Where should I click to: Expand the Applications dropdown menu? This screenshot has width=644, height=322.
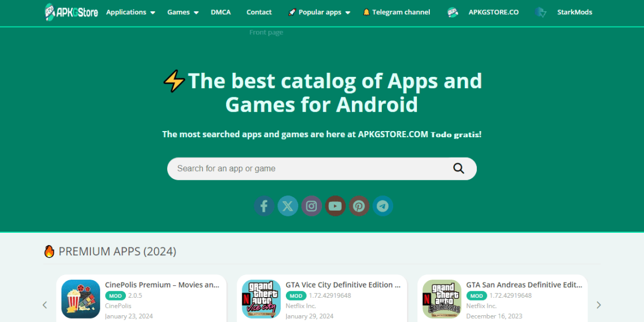130,12
